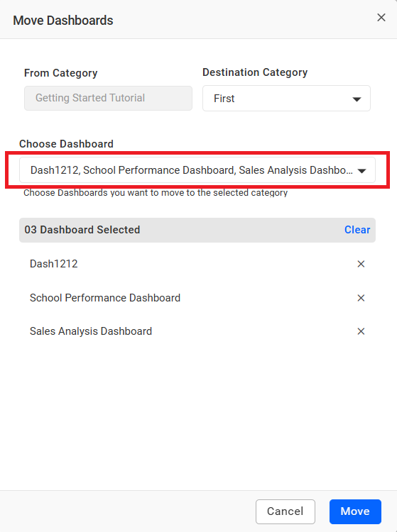Open the Choose Dashboard dropdown
This screenshot has height=532, width=397.
(x=197, y=170)
